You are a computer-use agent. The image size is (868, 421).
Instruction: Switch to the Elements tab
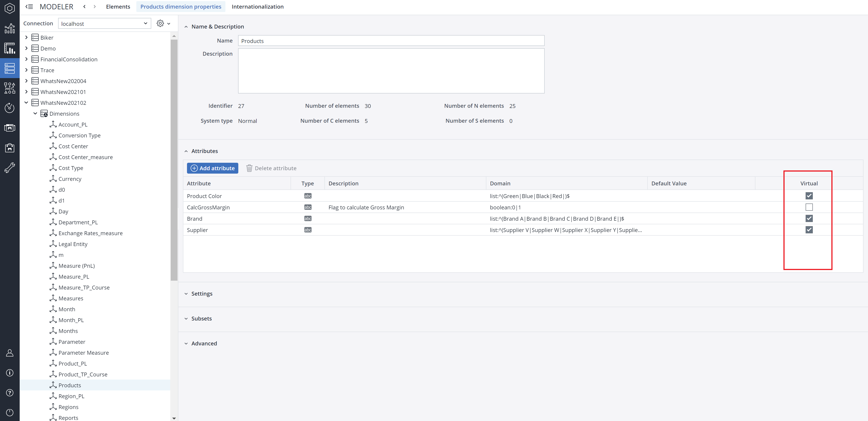click(118, 6)
